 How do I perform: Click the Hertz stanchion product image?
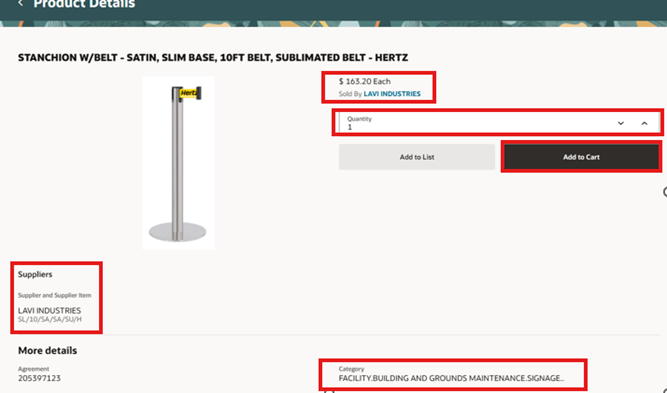(x=178, y=162)
